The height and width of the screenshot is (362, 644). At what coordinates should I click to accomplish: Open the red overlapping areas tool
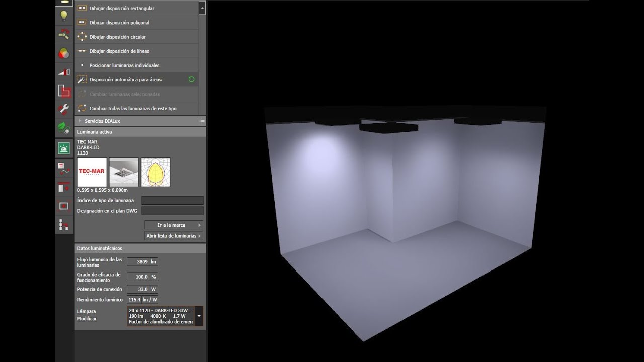pos(64,91)
